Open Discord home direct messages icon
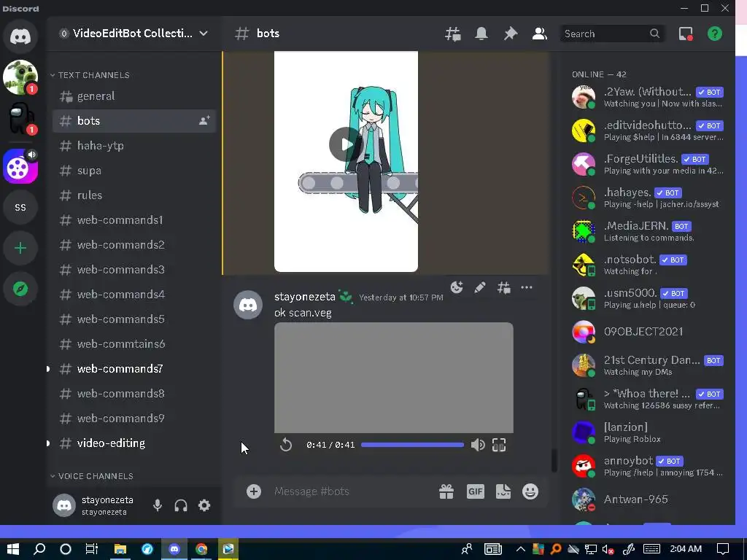Image resolution: width=747 pixels, height=560 pixels. point(20,36)
